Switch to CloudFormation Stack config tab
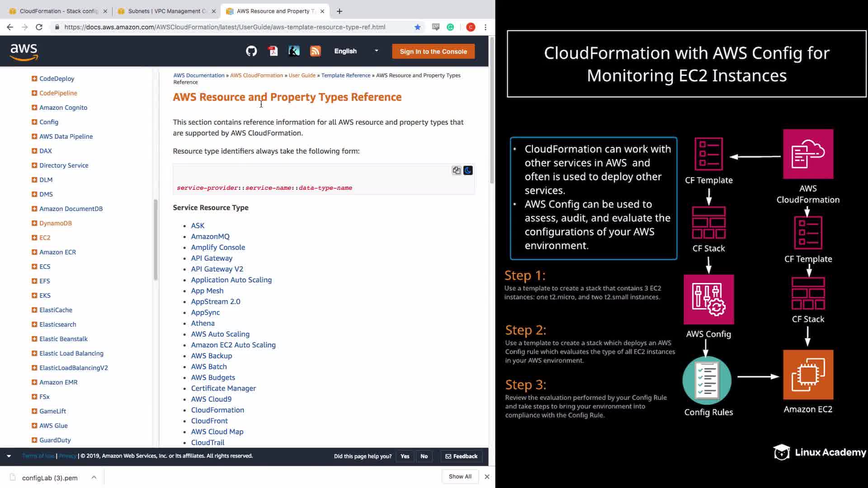Screen dimensions: 868x488 59,11
